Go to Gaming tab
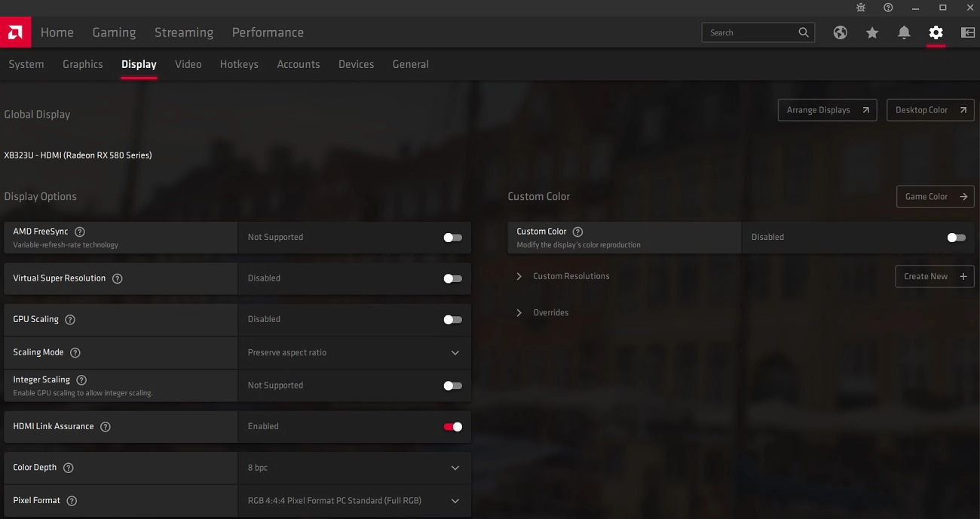The image size is (980, 519). [x=114, y=32]
